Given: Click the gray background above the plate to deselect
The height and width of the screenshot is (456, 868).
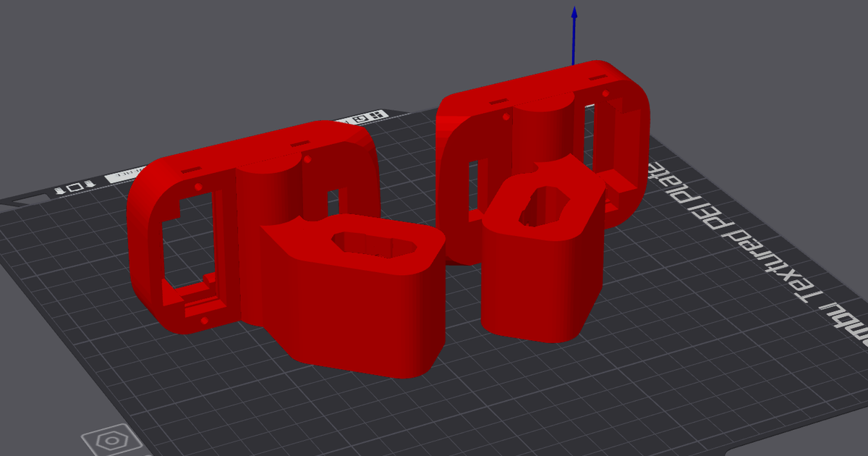Looking at the screenshot, I should 217,58.
